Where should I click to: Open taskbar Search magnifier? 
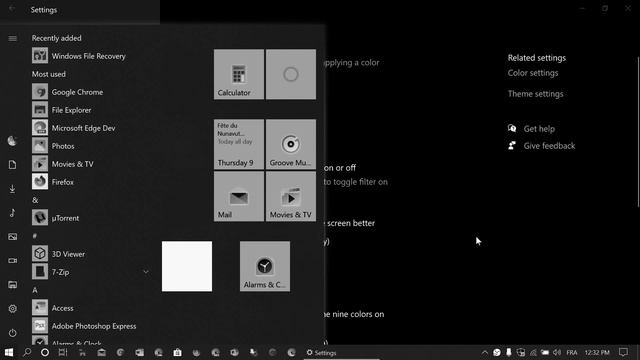point(27,352)
